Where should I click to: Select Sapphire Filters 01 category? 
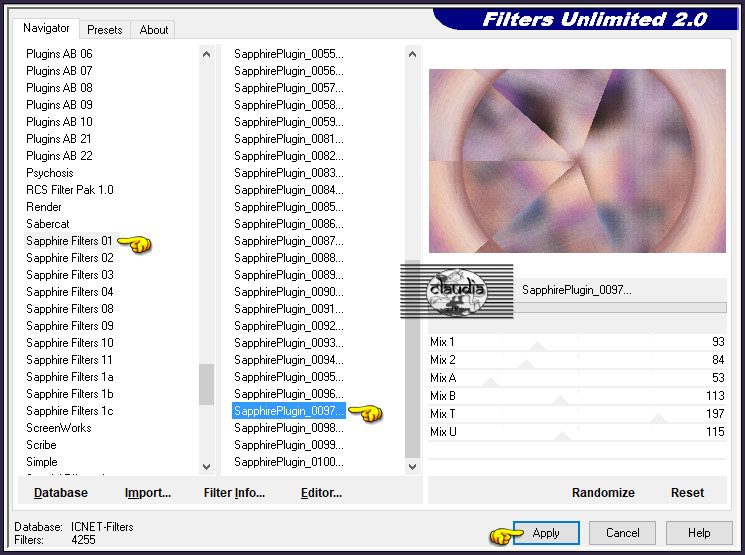pyautogui.click(x=69, y=241)
